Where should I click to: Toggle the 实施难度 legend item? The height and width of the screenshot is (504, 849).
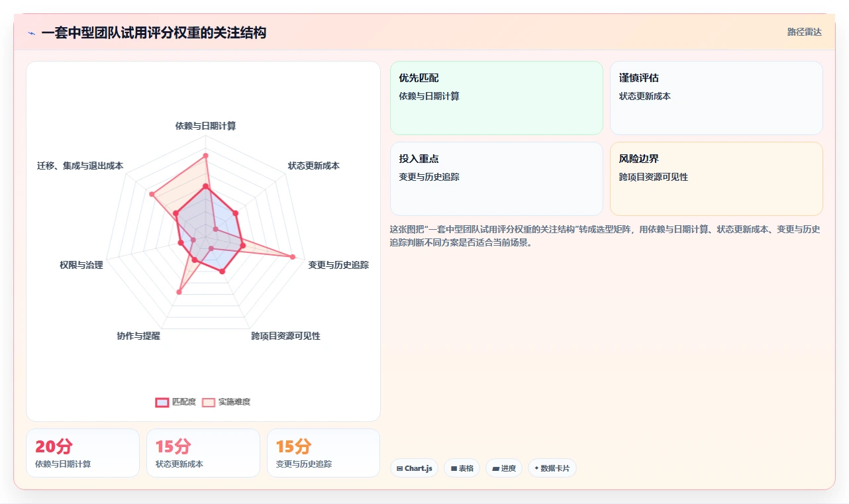pos(226,402)
